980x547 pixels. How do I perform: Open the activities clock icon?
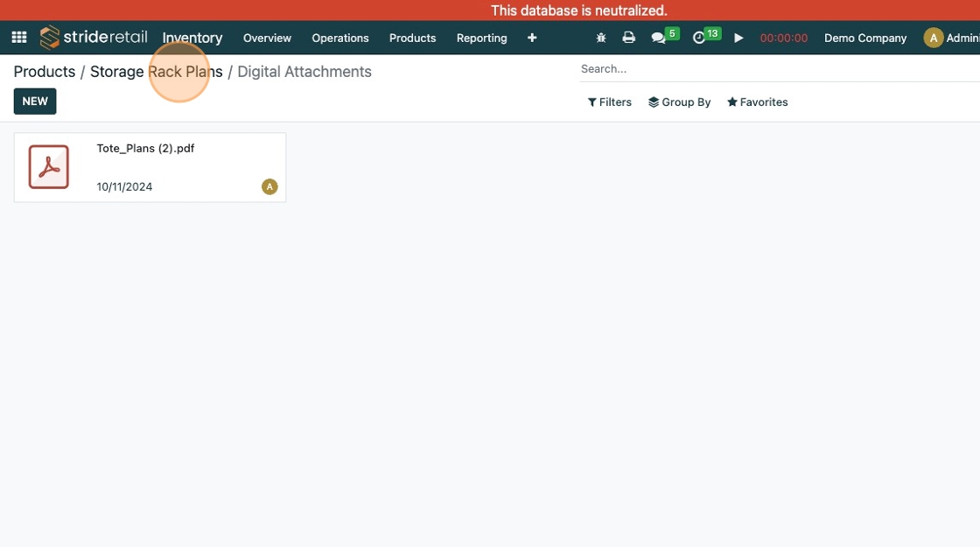699,39
